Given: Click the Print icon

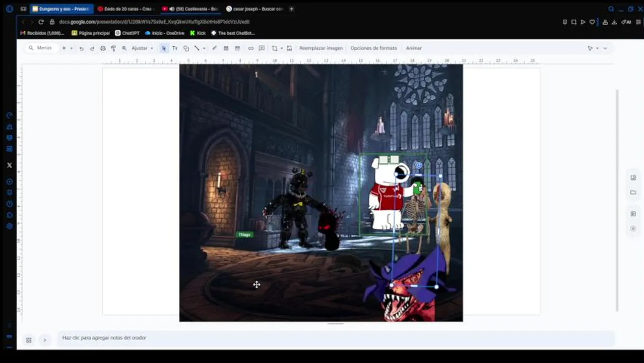Looking at the screenshot, I should pyautogui.click(x=103, y=48).
